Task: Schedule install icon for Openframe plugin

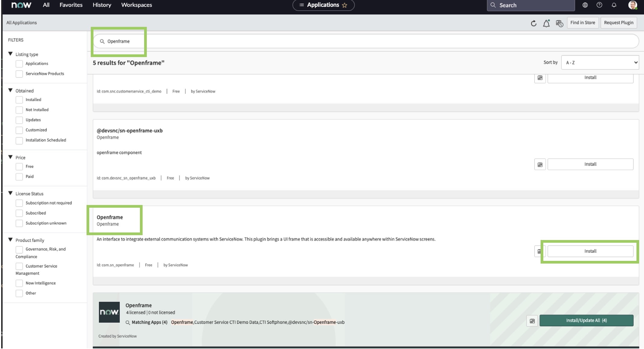Action: [x=539, y=251]
